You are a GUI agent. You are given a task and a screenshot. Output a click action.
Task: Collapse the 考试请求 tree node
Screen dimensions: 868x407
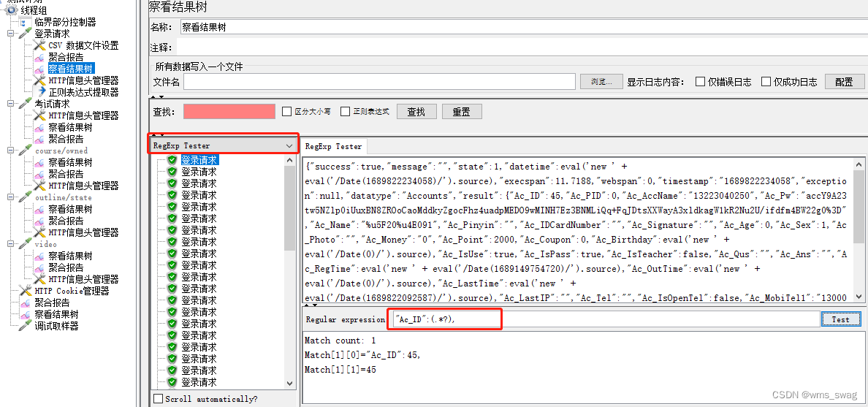pyautogui.click(x=10, y=104)
